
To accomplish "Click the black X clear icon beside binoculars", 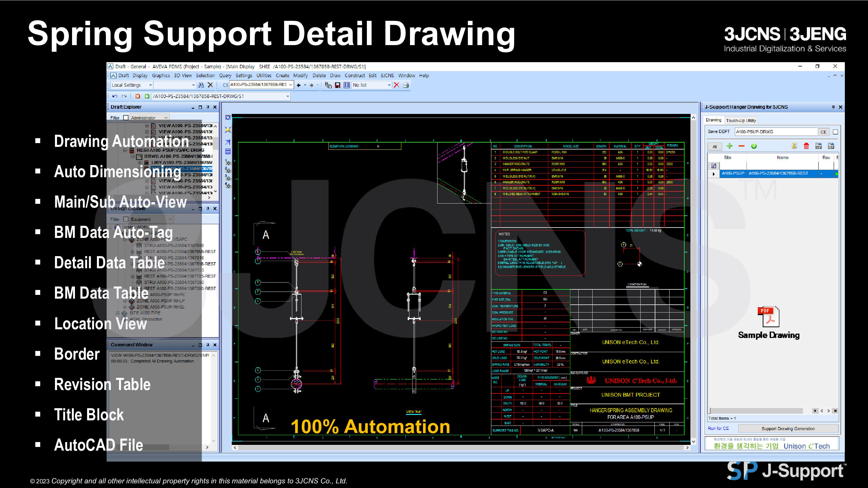I will point(210,85).
